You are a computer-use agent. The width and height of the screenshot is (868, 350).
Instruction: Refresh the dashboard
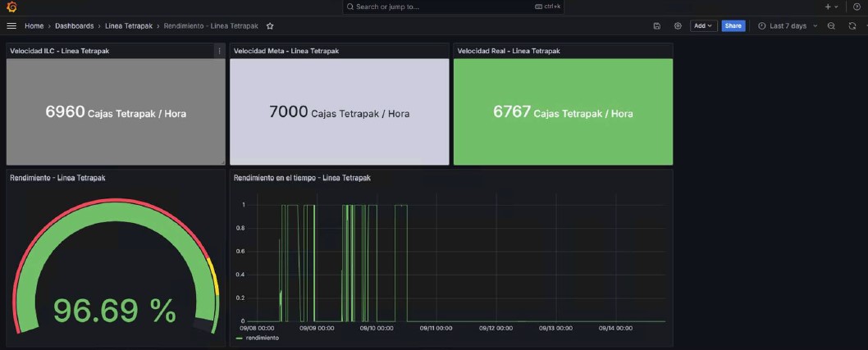852,26
